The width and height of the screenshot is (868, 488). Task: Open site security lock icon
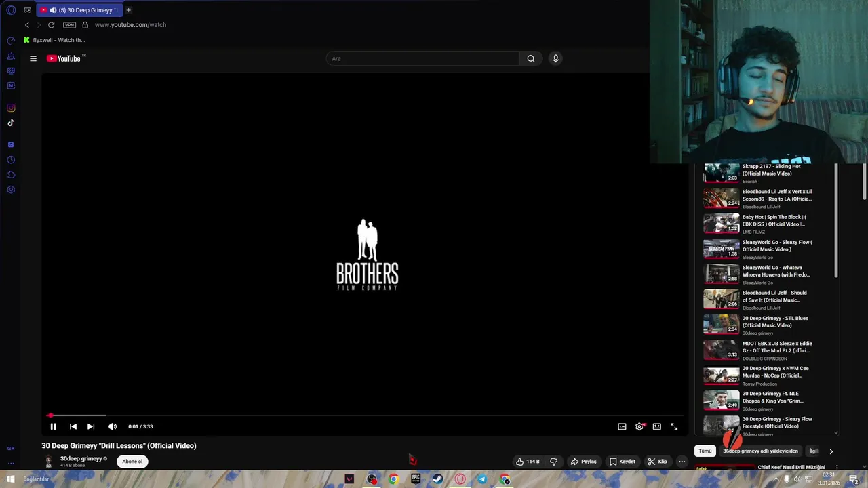(85, 25)
